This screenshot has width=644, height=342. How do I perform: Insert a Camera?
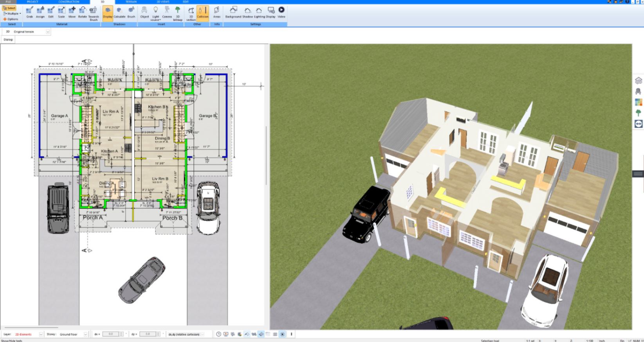point(167,13)
